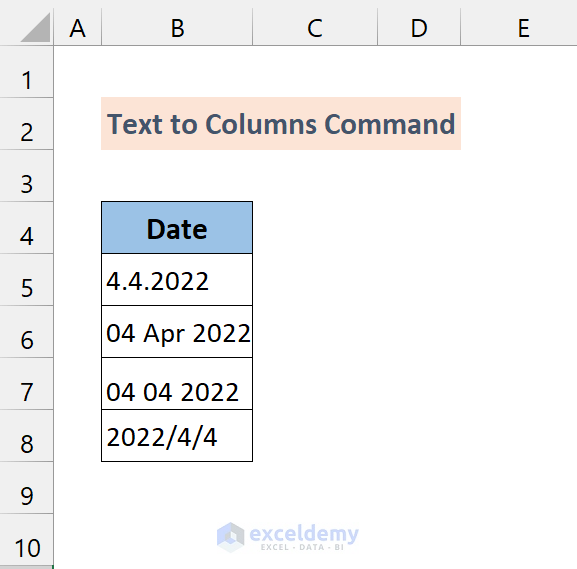Image resolution: width=577 pixels, height=569 pixels.
Task: Select row 2 header
Action: tap(26, 124)
